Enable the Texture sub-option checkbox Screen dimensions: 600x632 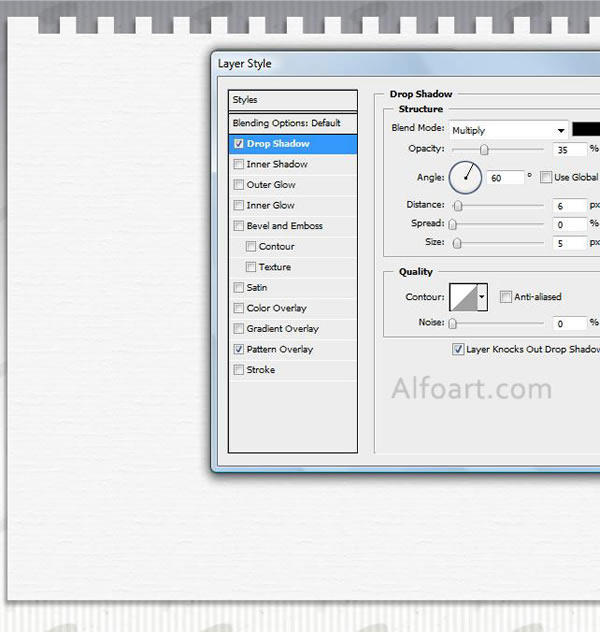pyautogui.click(x=251, y=267)
